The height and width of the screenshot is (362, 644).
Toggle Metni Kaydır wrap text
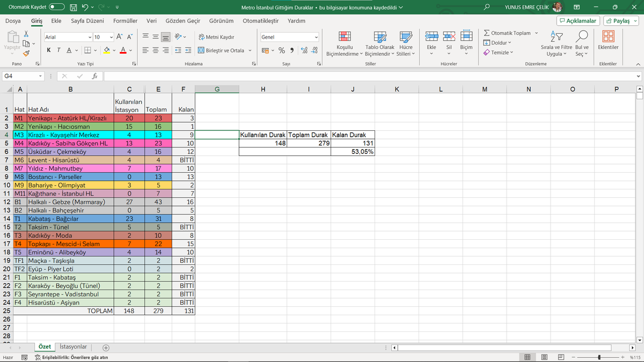click(x=216, y=37)
